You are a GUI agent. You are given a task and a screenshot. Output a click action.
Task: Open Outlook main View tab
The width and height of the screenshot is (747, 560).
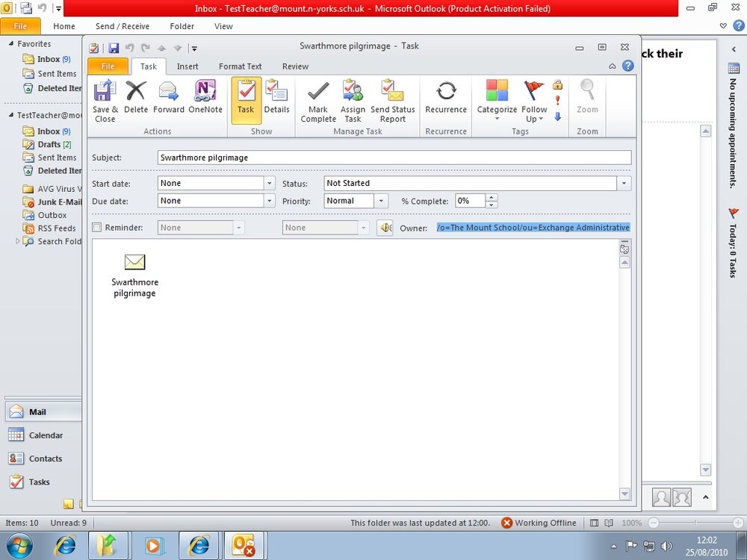223,26
